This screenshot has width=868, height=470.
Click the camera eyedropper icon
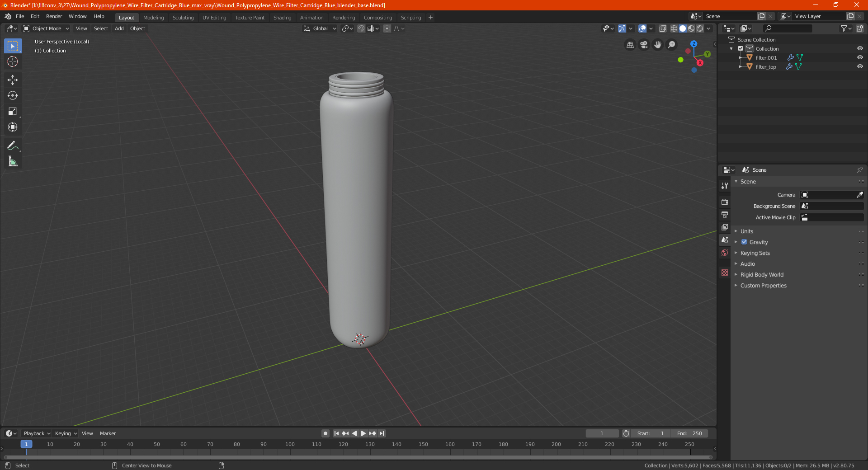tap(859, 195)
